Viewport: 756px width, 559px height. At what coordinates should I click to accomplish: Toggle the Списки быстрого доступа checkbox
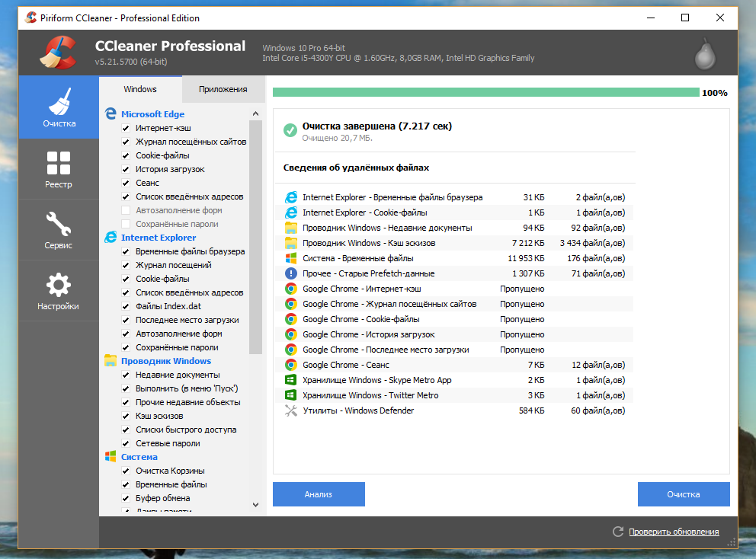tap(126, 430)
